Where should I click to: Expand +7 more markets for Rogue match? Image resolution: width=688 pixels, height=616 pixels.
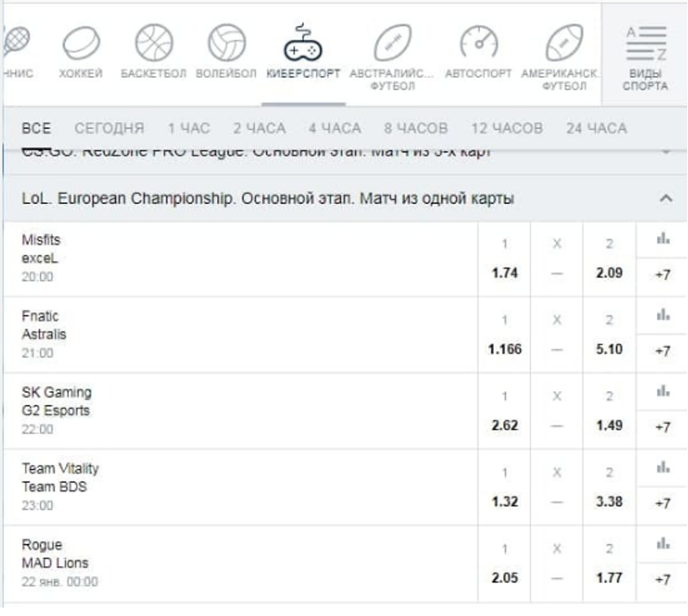coord(662,580)
